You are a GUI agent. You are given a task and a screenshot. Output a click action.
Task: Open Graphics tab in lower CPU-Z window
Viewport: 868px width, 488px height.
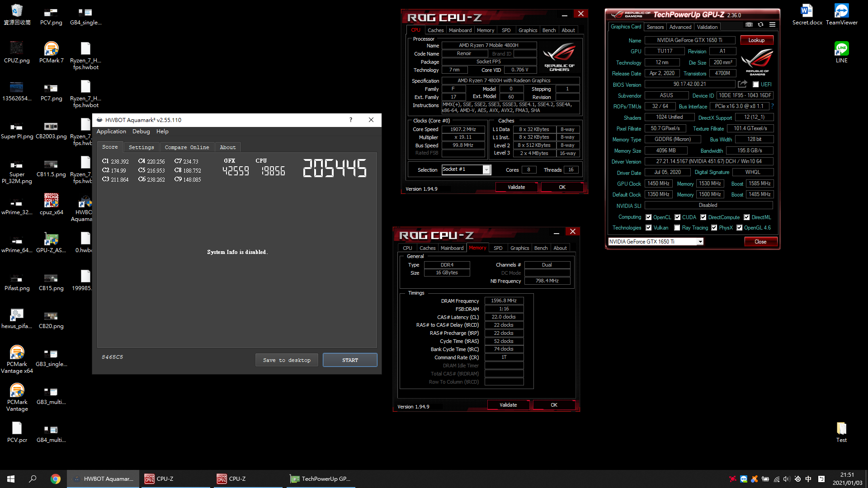(x=519, y=248)
